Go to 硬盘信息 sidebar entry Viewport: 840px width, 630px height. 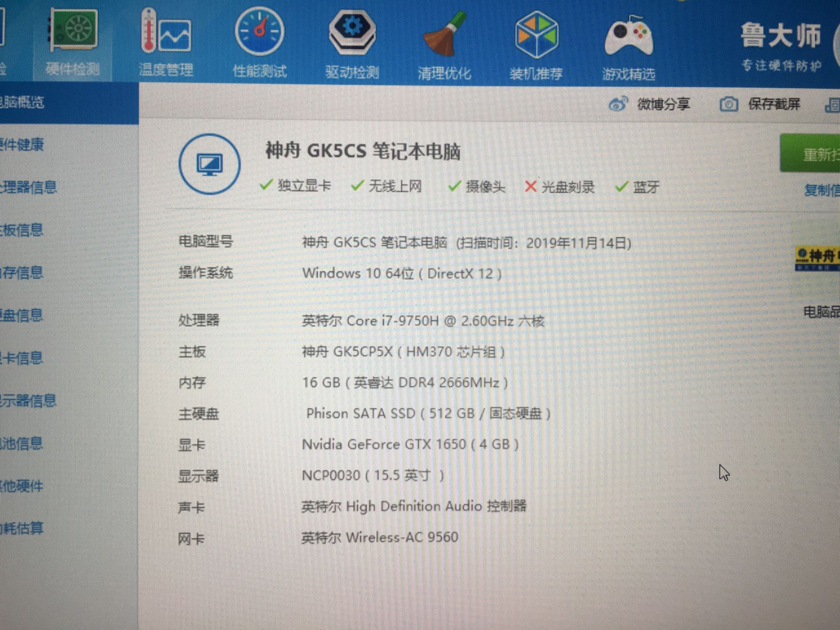coord(22,315)
